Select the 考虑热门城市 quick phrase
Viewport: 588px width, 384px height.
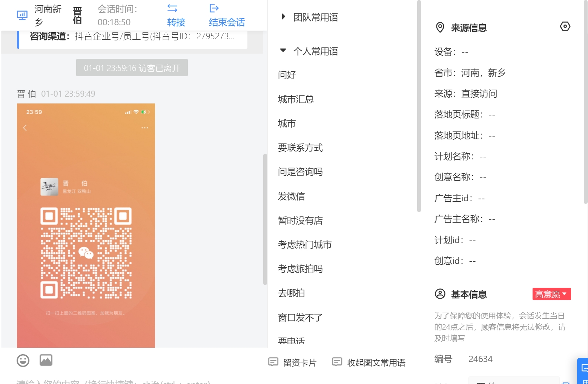click(305, 245)
